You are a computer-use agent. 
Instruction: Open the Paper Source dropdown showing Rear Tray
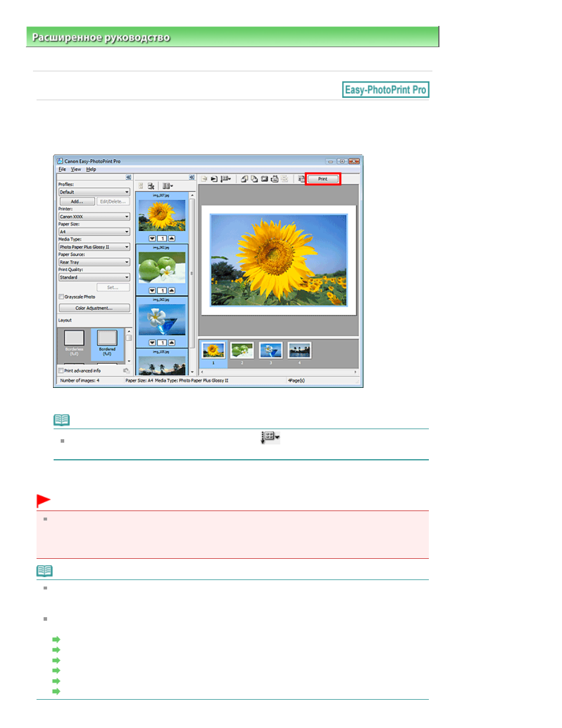tap(94, 262)
